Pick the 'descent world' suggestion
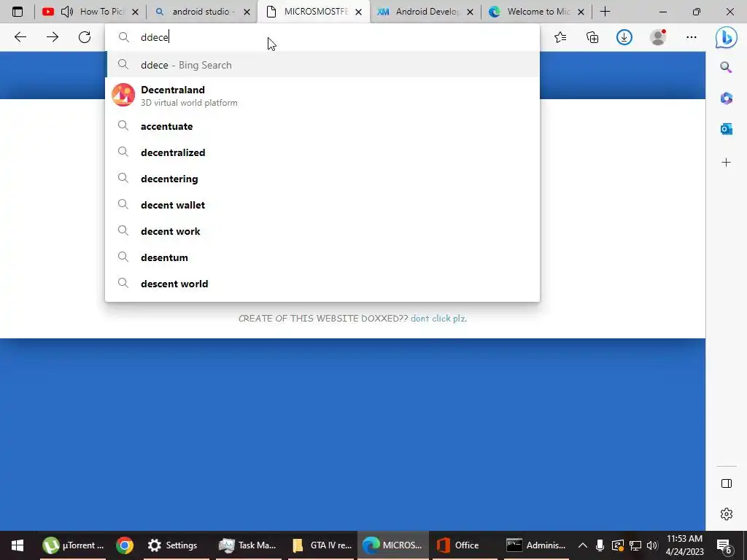 (323, 284)
